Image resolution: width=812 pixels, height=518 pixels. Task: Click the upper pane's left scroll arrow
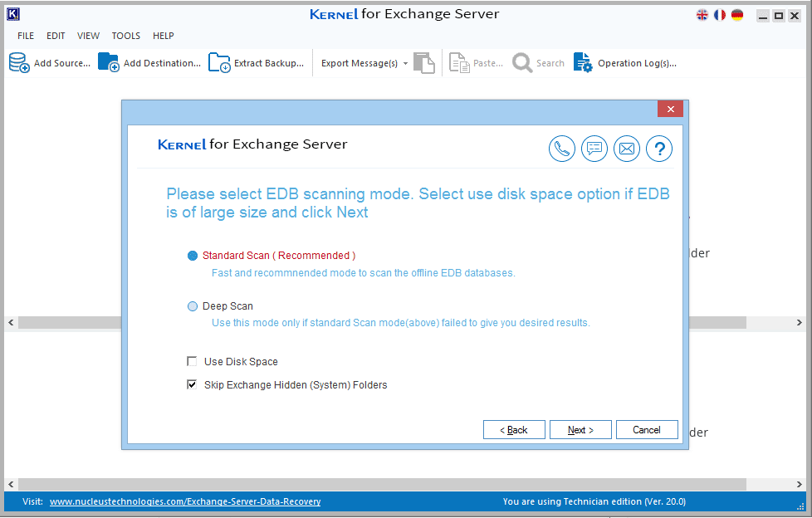click(x=11, y=322)
